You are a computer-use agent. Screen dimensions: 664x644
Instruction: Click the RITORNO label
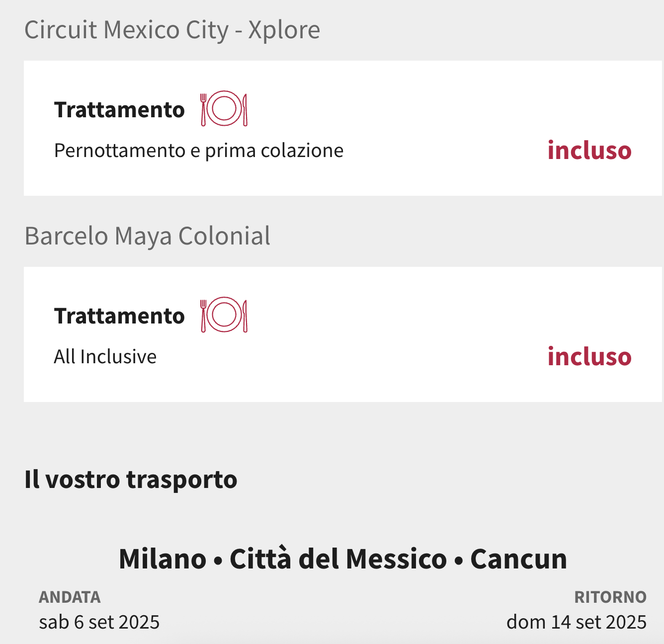(610, 597)
